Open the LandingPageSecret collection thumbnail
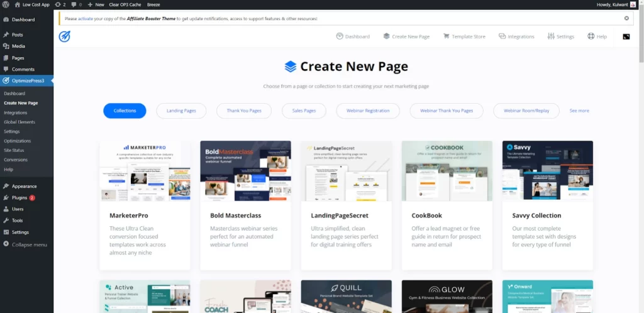Viewport: 644px width, 313px height. [347, 171]
